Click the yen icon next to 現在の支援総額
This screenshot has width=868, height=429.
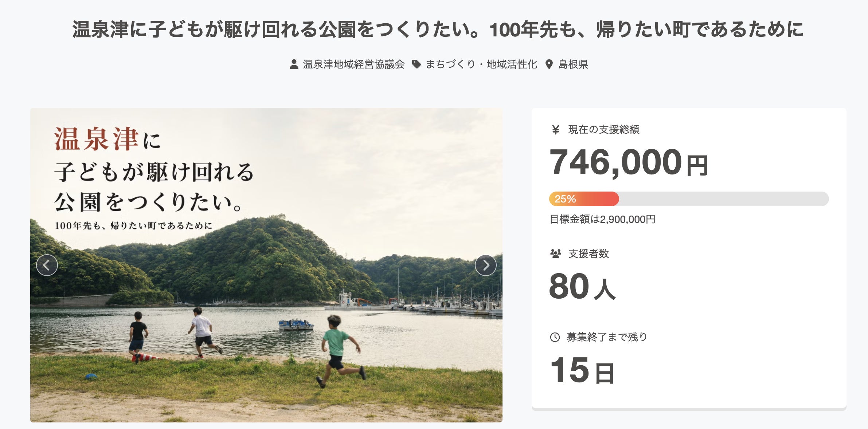pyautogui.click(x=556, y=130)
